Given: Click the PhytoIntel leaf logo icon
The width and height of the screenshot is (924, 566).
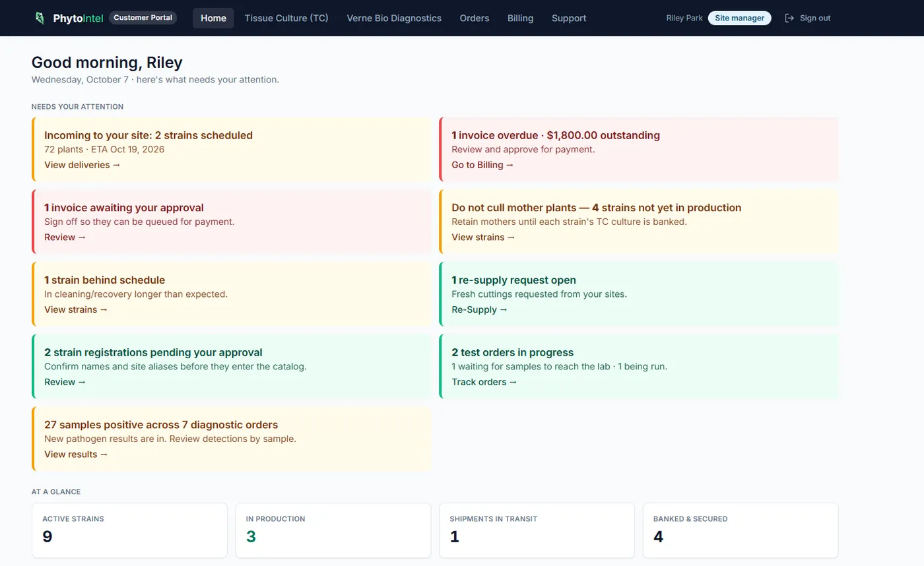Looking at the screenshot, I should tap(40, 18).
